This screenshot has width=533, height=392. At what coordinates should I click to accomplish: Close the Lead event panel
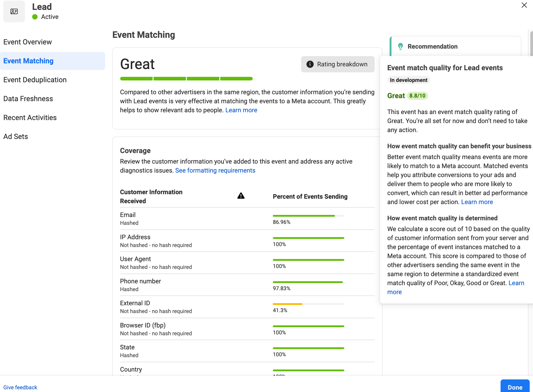[x=524, y=5]
